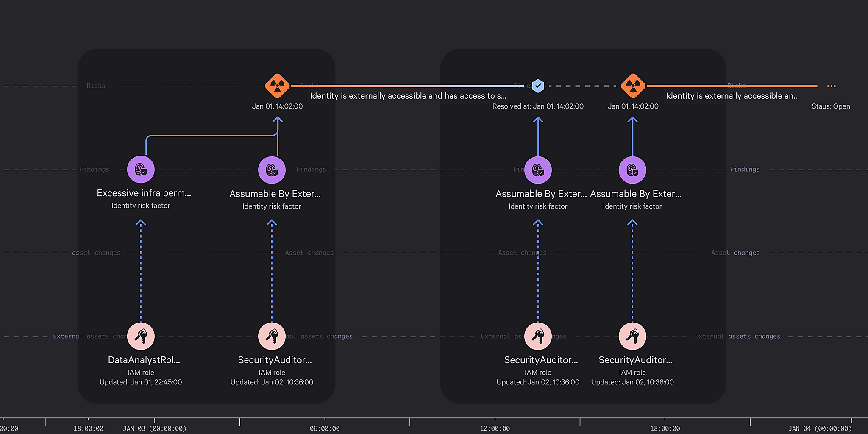Select the blue resolved risk shield icon
The width and height of the screenshot is (868, 434).
[x=538, y=86]
